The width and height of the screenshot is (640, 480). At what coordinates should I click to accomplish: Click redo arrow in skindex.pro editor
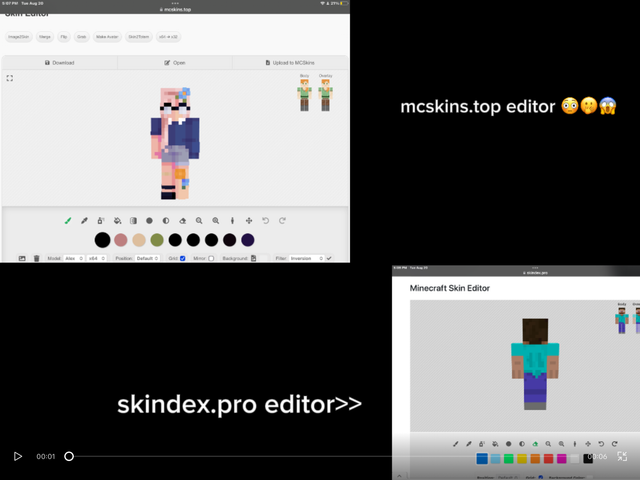(615, 444)
